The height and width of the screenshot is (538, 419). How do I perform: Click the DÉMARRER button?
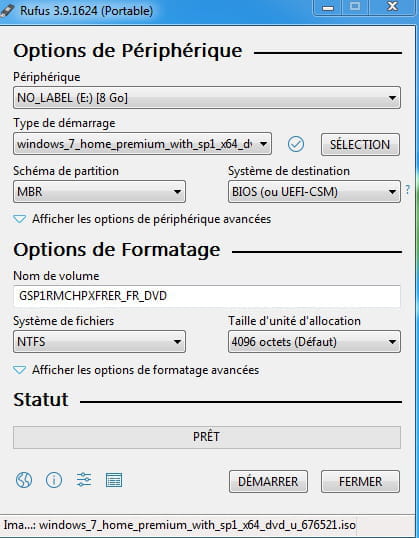pyautogui.click(x=268, y=481)
